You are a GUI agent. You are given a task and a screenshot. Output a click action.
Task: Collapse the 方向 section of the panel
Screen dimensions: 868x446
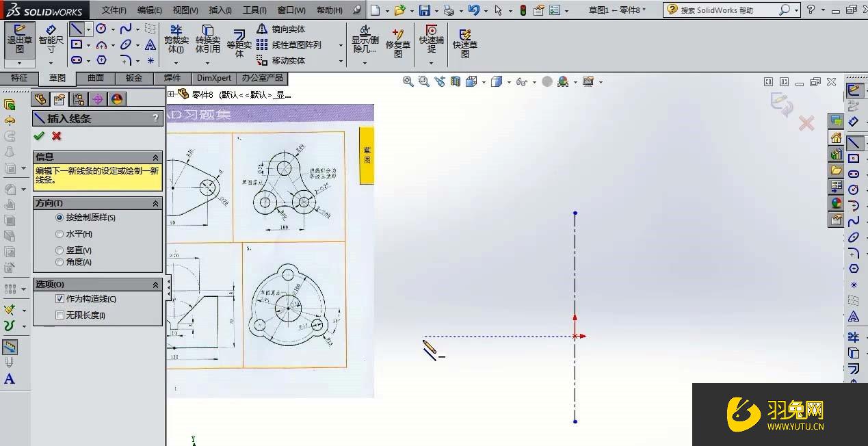pyautogui.click(x=156, y=202)
